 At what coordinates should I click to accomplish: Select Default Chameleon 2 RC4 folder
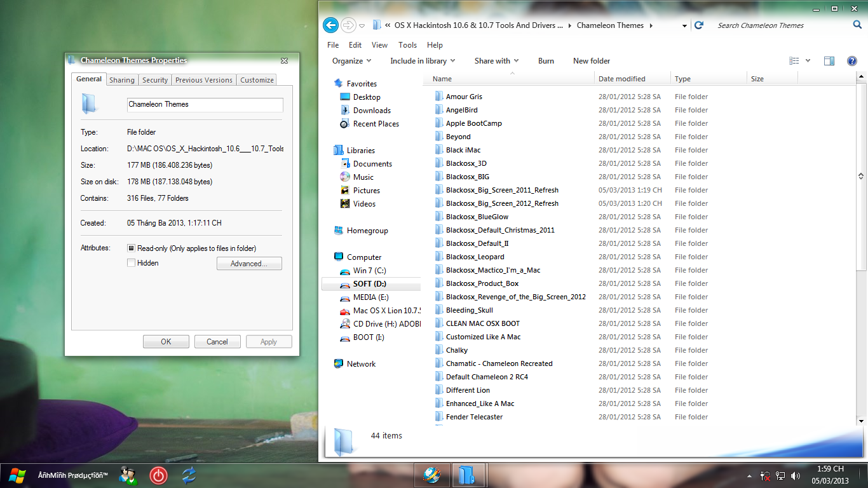(x=487, y=377)
